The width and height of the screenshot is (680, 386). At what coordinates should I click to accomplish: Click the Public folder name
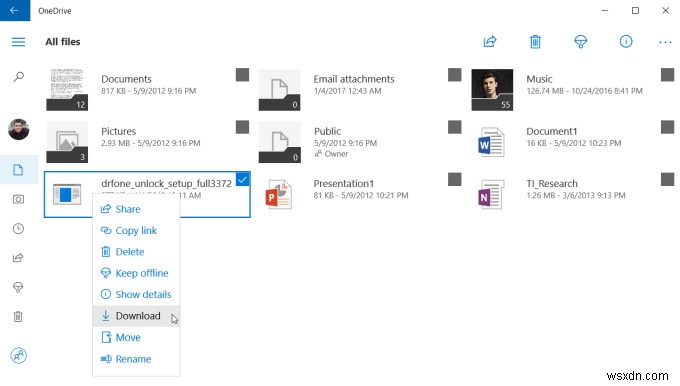327,131
